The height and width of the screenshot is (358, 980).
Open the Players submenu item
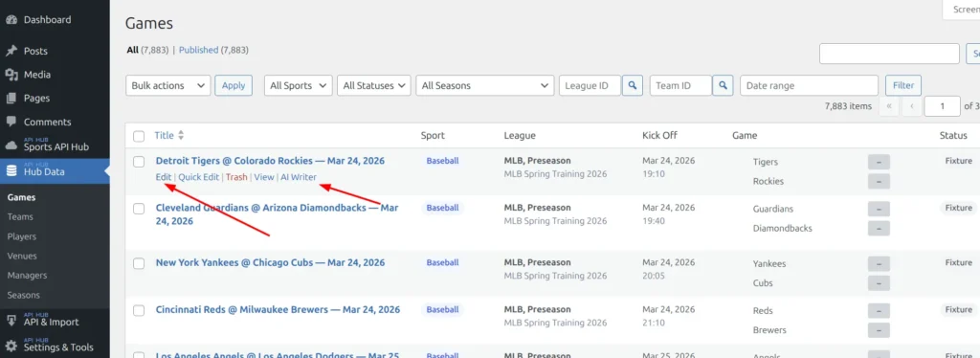coord(22,236)
